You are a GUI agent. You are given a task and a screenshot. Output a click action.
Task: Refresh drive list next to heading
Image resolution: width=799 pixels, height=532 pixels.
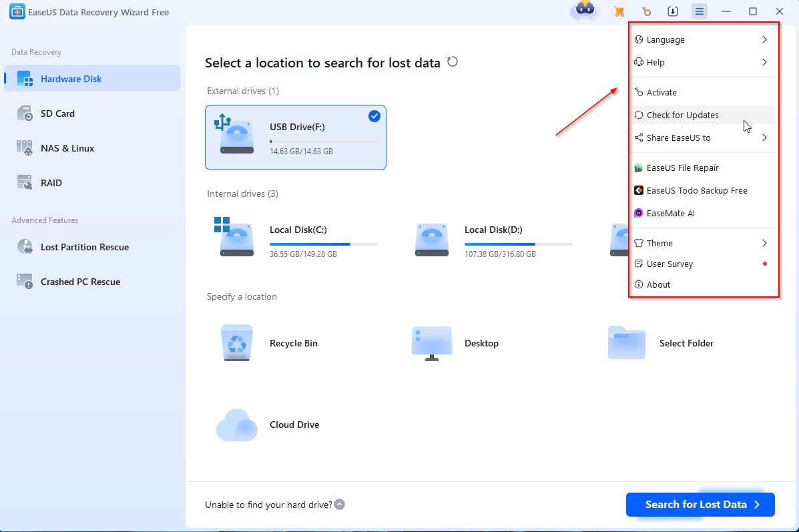point(453,62)
